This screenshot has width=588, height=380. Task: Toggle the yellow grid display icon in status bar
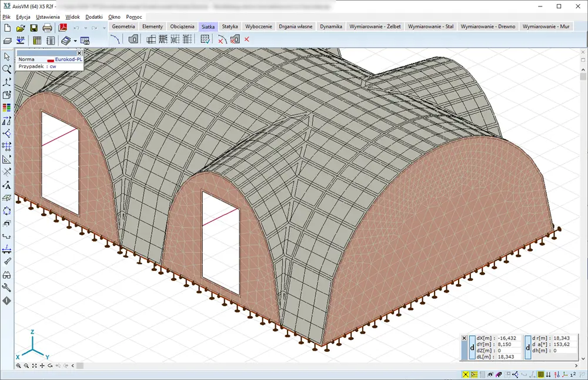[541, 374]
